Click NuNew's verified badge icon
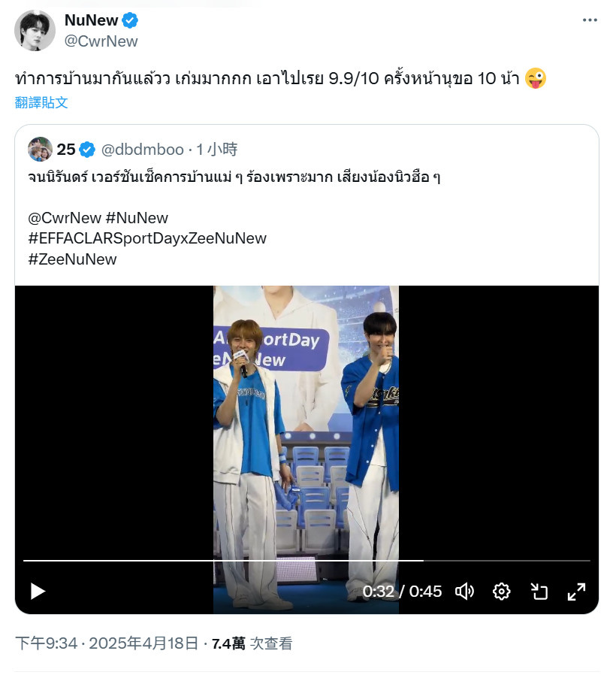The width and height of the screenshot is (616, 675). pyautogui.click(x=129, y=20)
